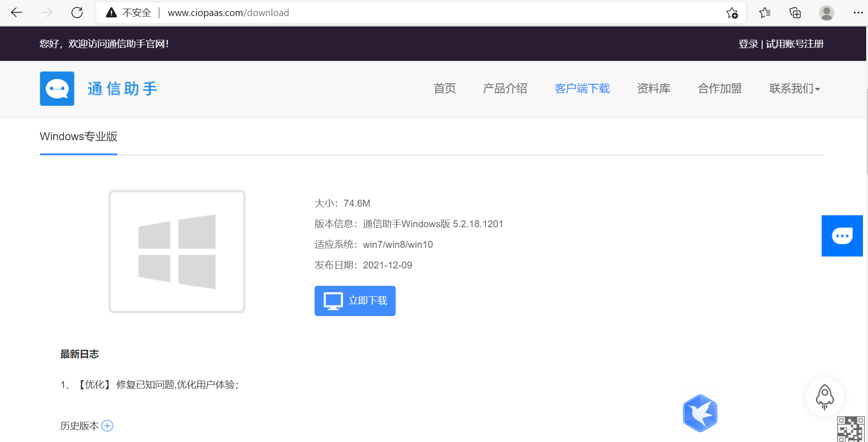Screen dimensions: 868x442
Task: Click the Windows logo thumbnail image
Action: [177, 251]
